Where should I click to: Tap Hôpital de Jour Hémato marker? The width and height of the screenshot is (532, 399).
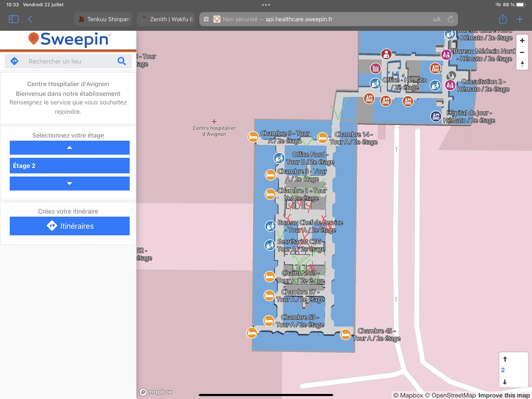tap(436, 117)
